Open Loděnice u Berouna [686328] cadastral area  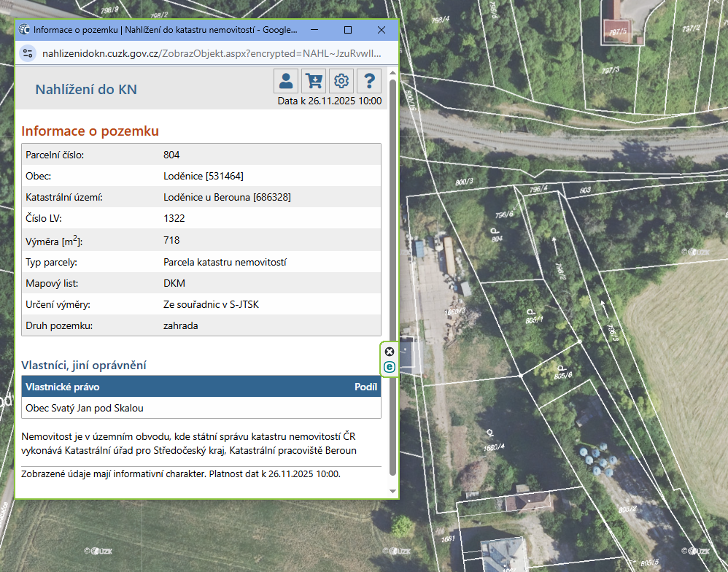(227, 197)
